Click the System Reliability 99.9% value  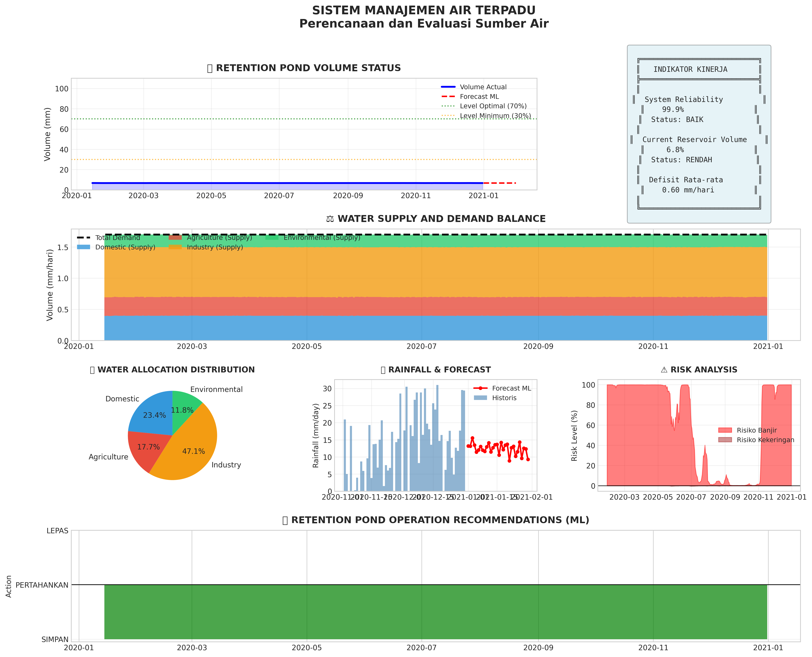click(673, 109)
